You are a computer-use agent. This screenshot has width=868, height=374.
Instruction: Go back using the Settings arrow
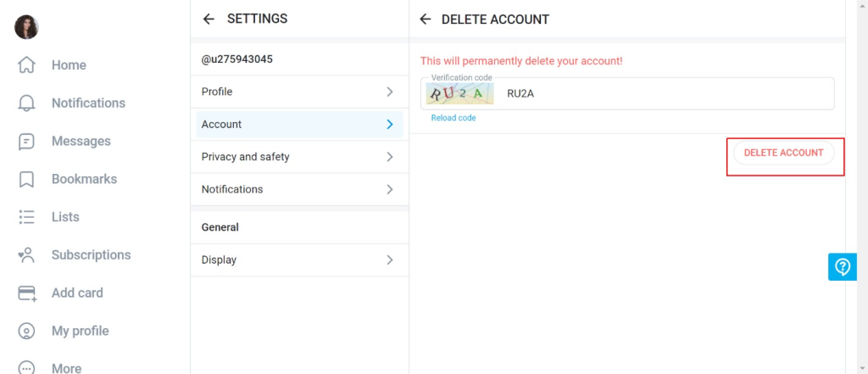209,19
